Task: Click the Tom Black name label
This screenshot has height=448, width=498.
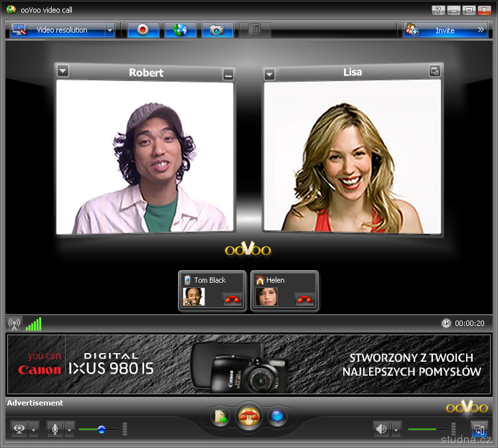Action: pyautogui.click(x=210, y=280)
